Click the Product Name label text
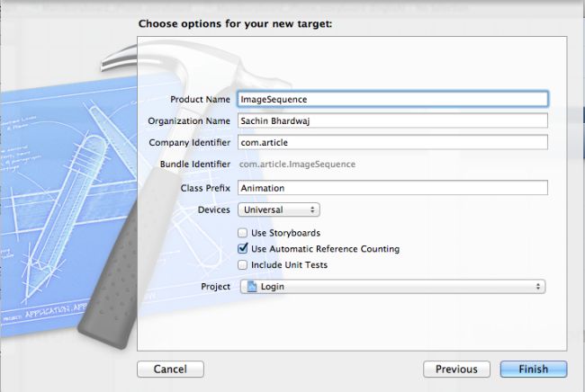The height and width of the screenshot is (392, 585). pos(200,99)
